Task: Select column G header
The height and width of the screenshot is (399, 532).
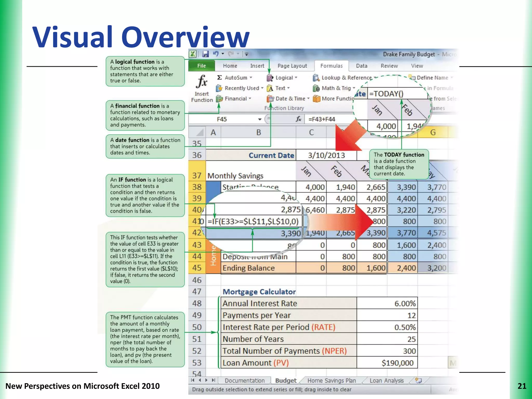Action: tap(433, 132)
